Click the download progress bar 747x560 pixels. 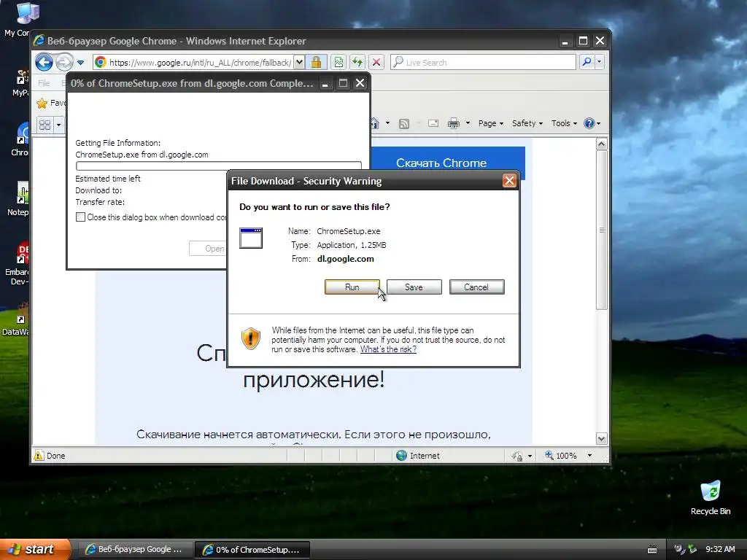click(219, 166)
